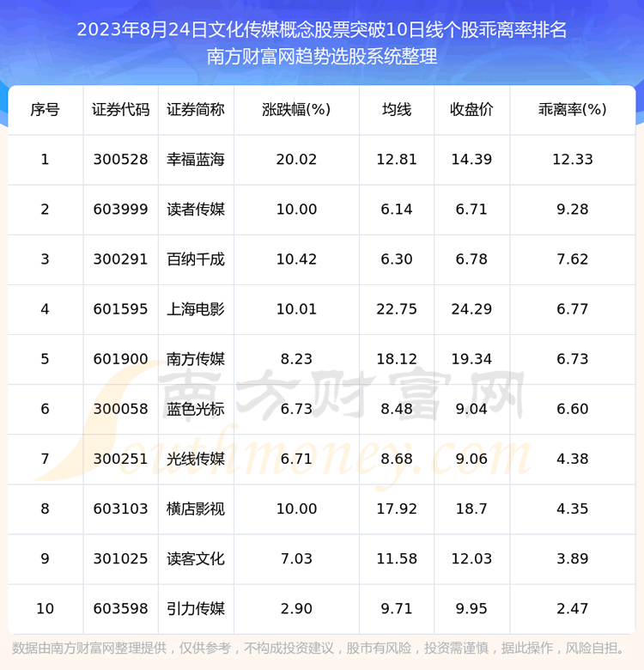
Task: Select stock code 300251
Action: pyautogui.click(x=120, y=459)
